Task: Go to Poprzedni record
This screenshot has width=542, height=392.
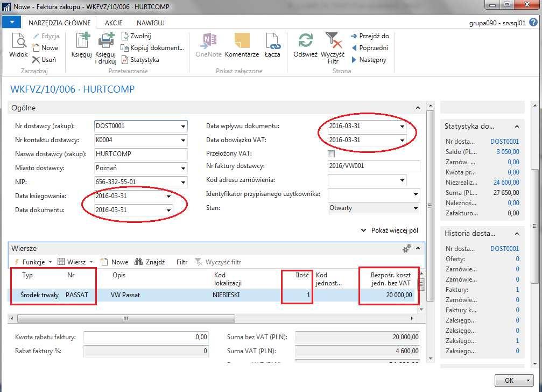Action: click(x=370, y=48)
